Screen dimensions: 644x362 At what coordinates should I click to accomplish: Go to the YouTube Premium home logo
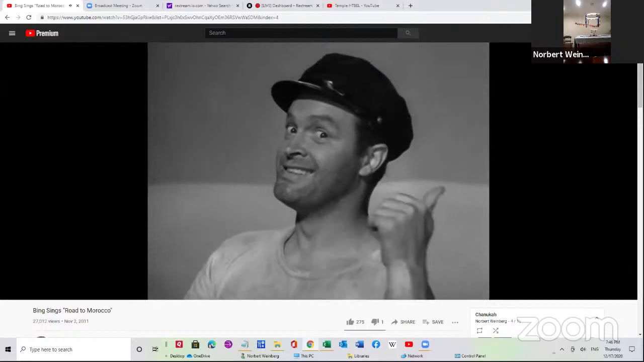42,33
